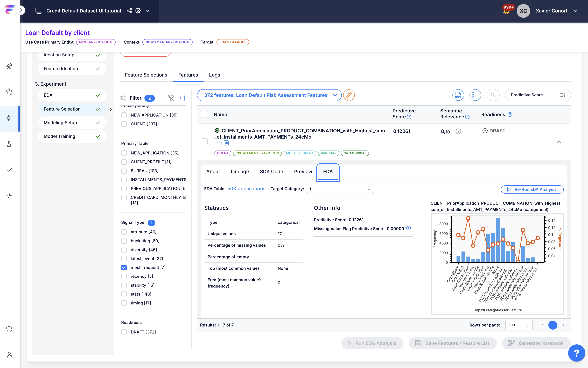The image size is (588, 368).
Task: Click the clear filters funnel icon
Action: tap(171, 98)
